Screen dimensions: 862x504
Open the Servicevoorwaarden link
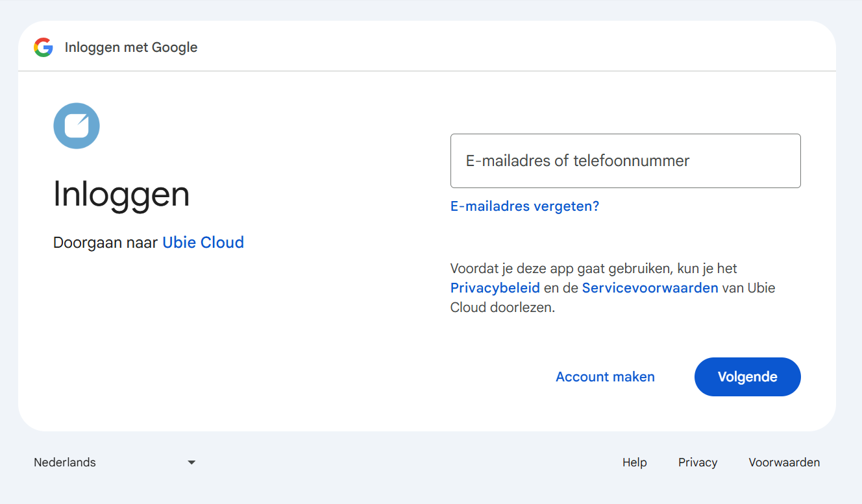pyautogui.click(x=650, y=287)
